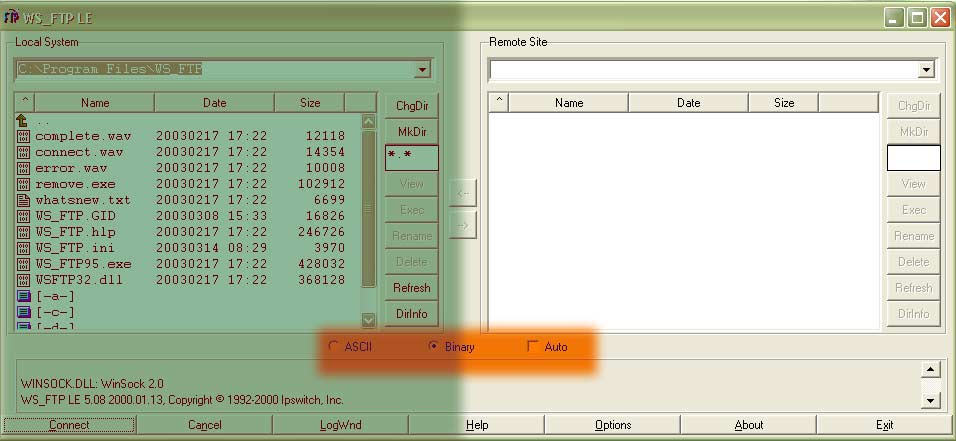The image size is (956, 441).
Task: Select the error.wav file icon
Action: tap(23, 168)
